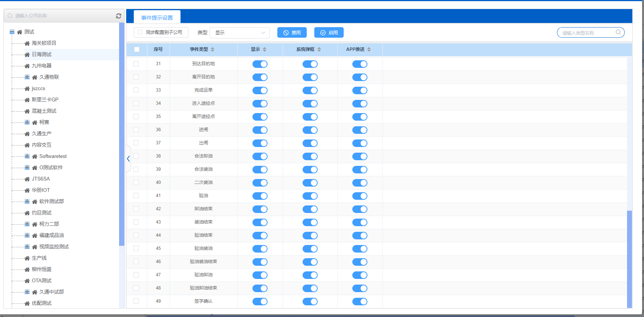
Task: Toggle APP推送 switch for 验油 row
Action: point(360,196)
